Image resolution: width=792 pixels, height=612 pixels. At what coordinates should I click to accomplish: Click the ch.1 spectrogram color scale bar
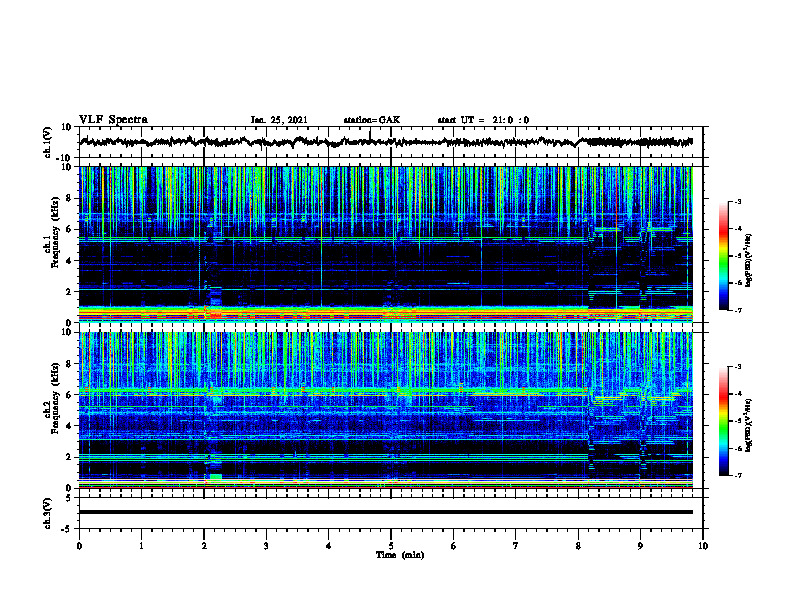pyautogui.click(x=724, y=256)
